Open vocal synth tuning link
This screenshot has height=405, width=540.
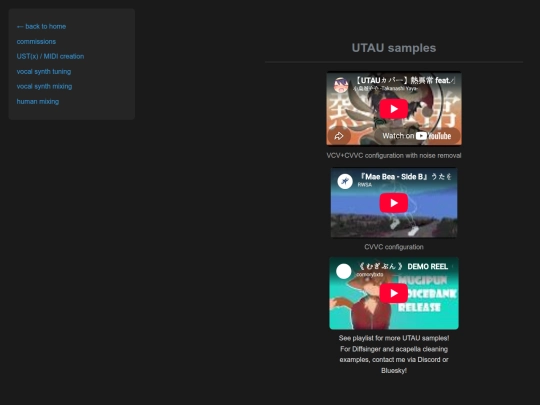[44, 72]
